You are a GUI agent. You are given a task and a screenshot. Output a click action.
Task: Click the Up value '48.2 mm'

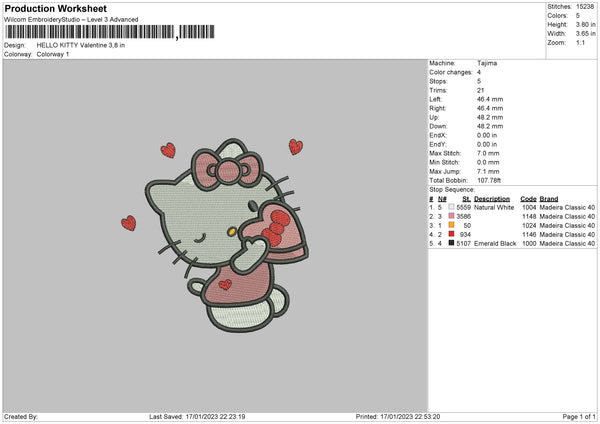pyautogui.click(x=490, y=117)
